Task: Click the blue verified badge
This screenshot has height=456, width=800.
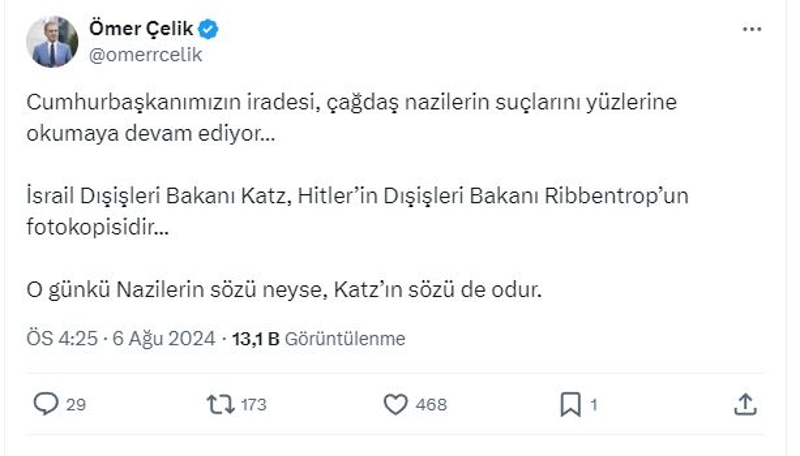Action: tap(208, 30)
